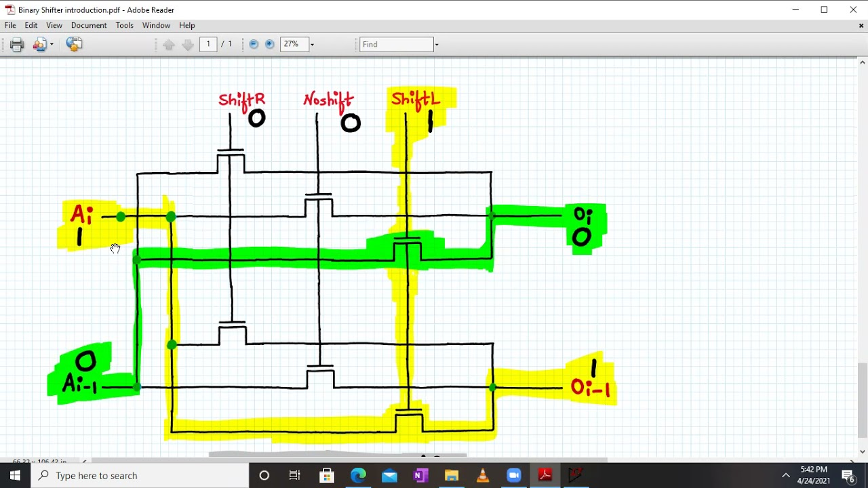Click the Ai input label
Image resolution: width=868 pixels, height=488 pixels.
tap(81, 215)
